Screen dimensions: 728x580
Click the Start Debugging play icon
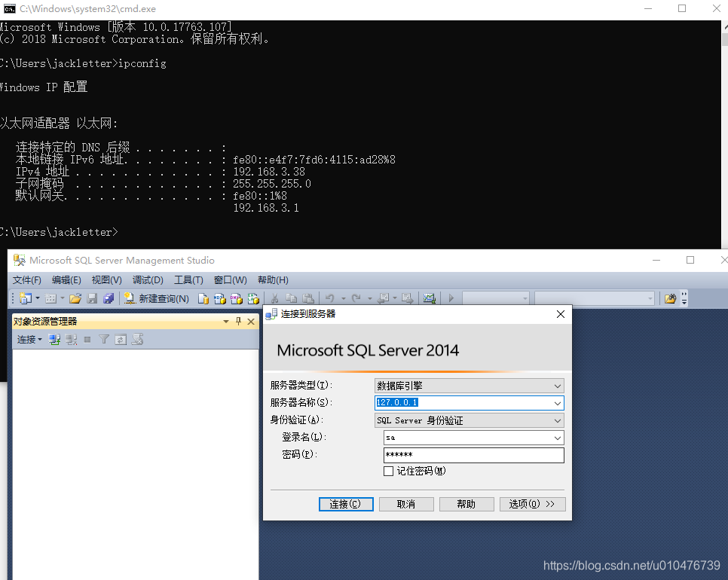coord(451,298)
